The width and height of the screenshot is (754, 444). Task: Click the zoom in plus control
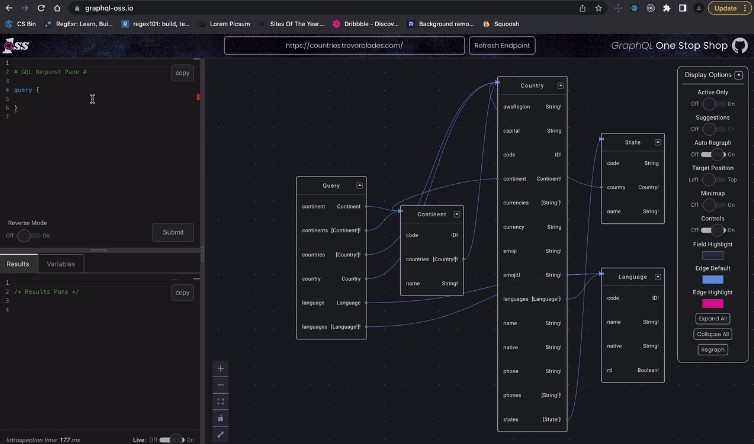(x=221, y=367)
